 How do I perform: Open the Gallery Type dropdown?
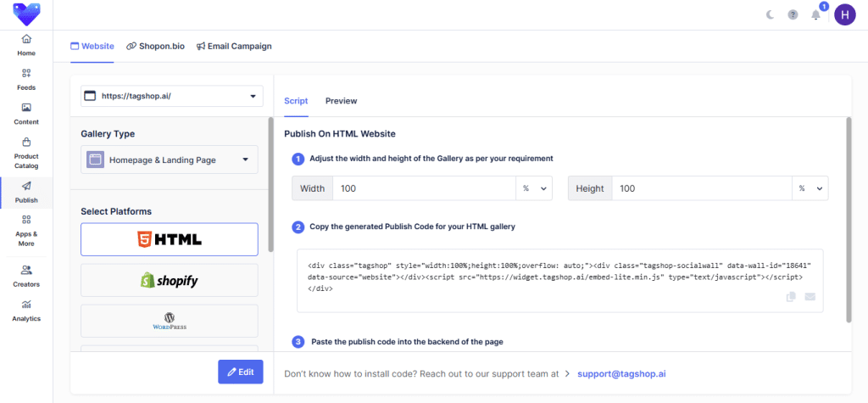click(x=169, y=160)
